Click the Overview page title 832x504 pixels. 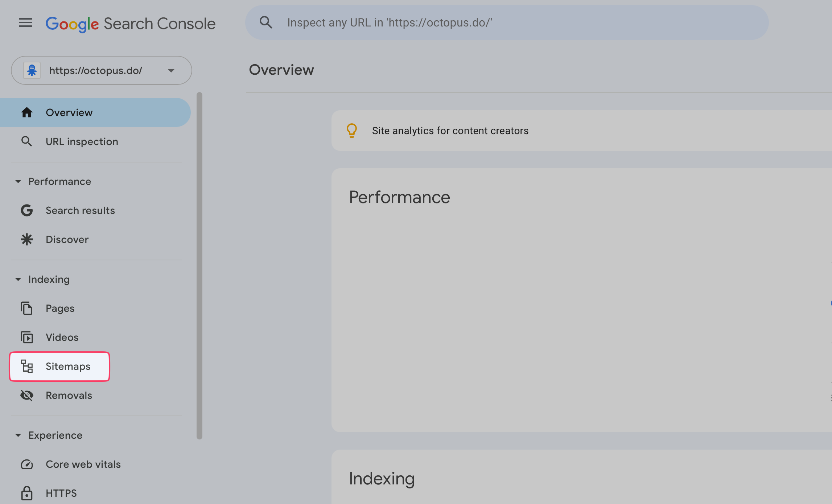[281, 70]
